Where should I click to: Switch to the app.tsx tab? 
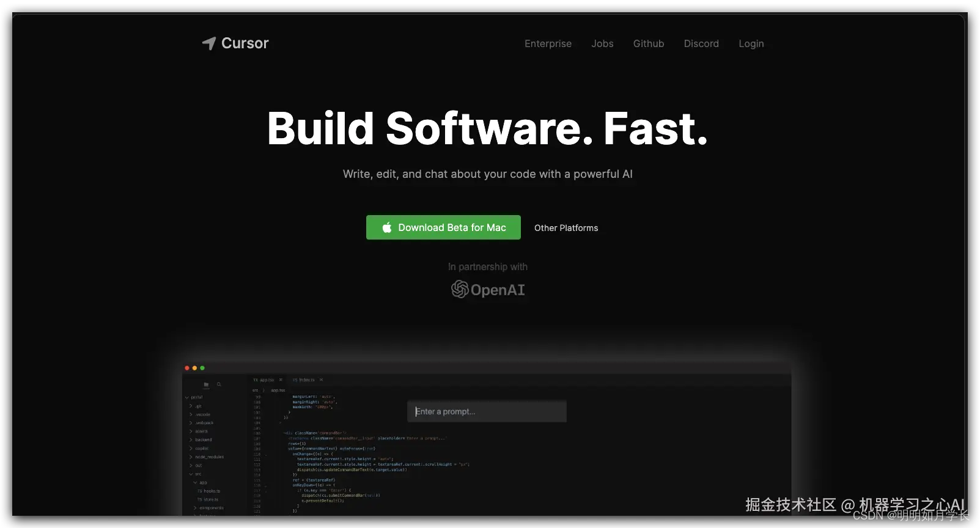point(264,380)
